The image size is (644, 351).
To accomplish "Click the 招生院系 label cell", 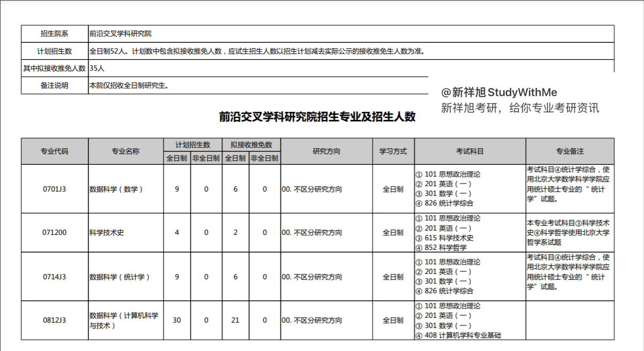I will click(x=55, y=34).
